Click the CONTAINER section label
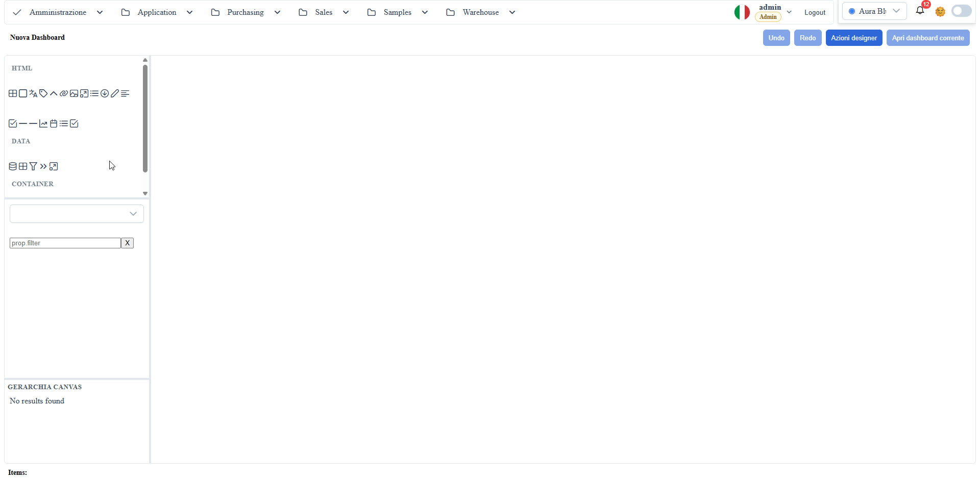Viewport: 980px width, 482px height. coord(33,184)
